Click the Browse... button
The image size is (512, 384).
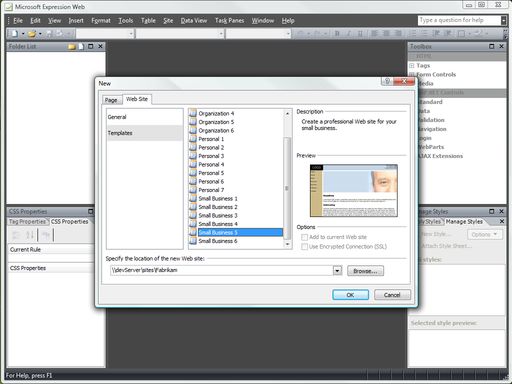[x=365, y=271]
